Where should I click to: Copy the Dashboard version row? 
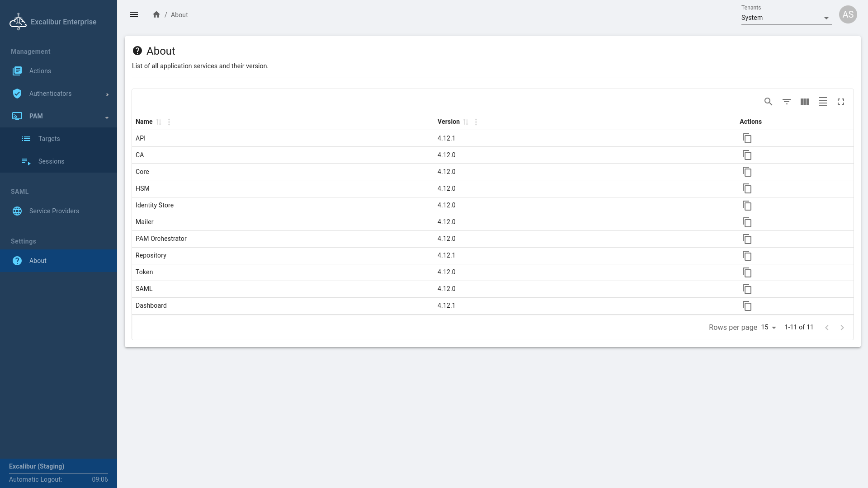coord(747,306)
